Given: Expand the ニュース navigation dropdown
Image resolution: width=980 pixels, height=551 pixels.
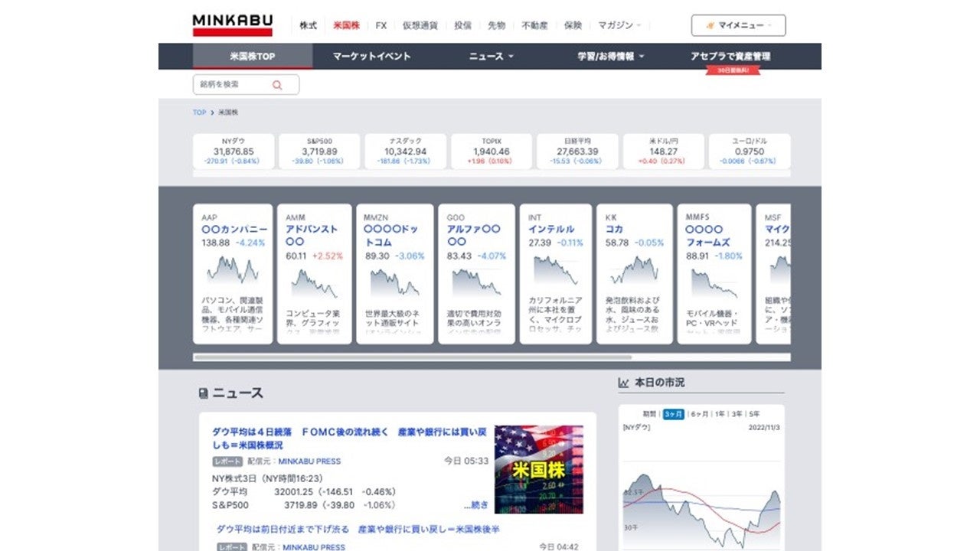Looking at the screenshot, I should tap(491, 56).
